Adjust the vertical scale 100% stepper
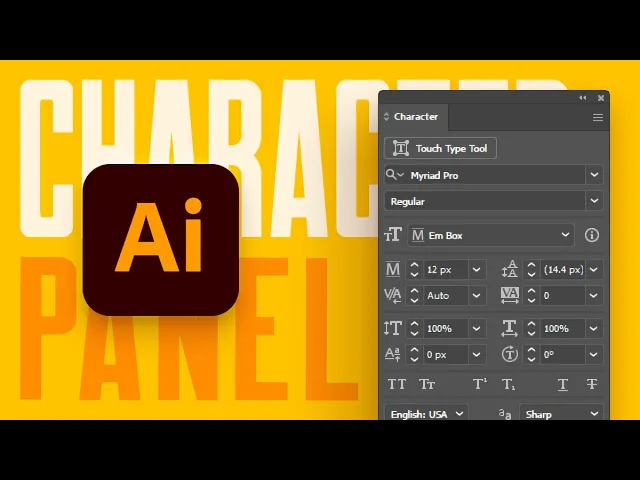Viewport: 640px width, 480px height. (414, 329)
